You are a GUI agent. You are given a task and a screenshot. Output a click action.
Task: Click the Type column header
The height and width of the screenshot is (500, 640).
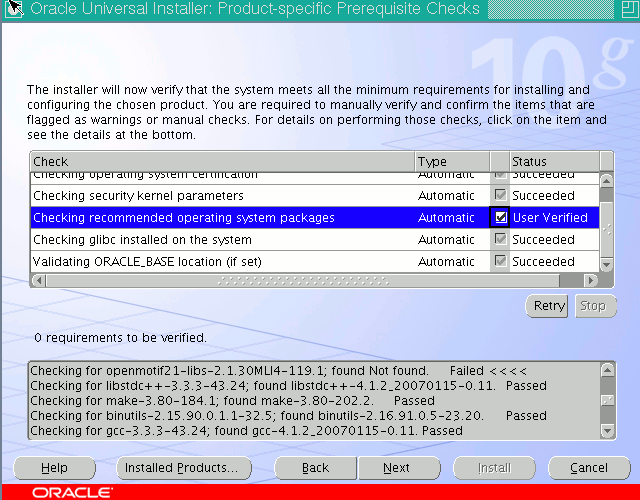click(x=452, y=162)
